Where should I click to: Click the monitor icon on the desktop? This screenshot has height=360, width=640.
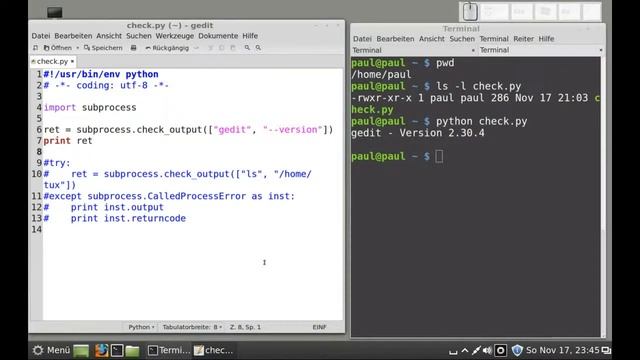(55, 13)
